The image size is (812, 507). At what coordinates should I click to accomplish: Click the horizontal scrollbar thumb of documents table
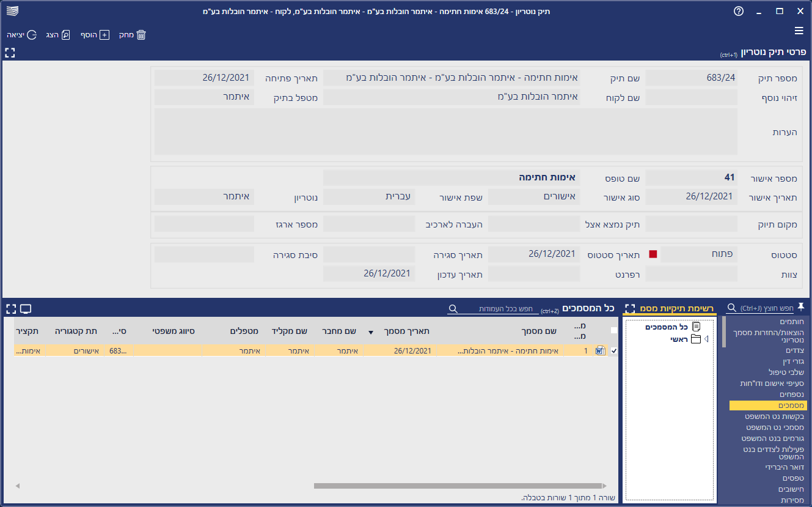click(458, 486)
